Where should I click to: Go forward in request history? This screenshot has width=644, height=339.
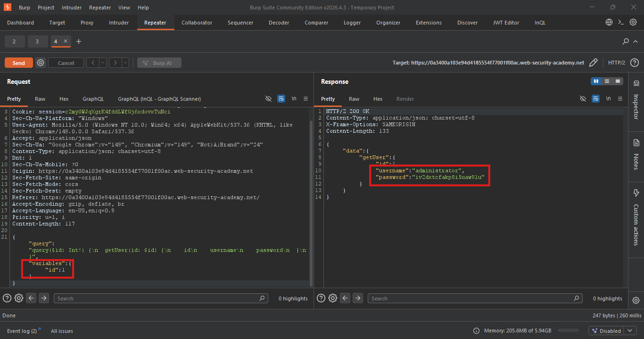(x=116, y=63)
